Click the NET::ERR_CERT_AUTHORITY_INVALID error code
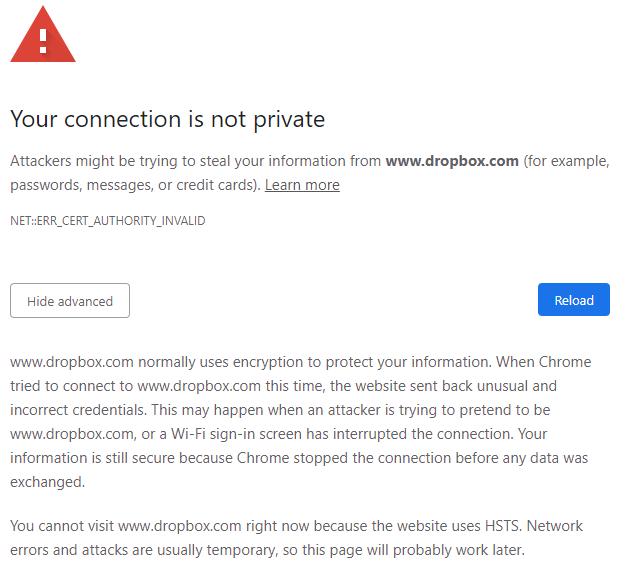 (107, 220)
